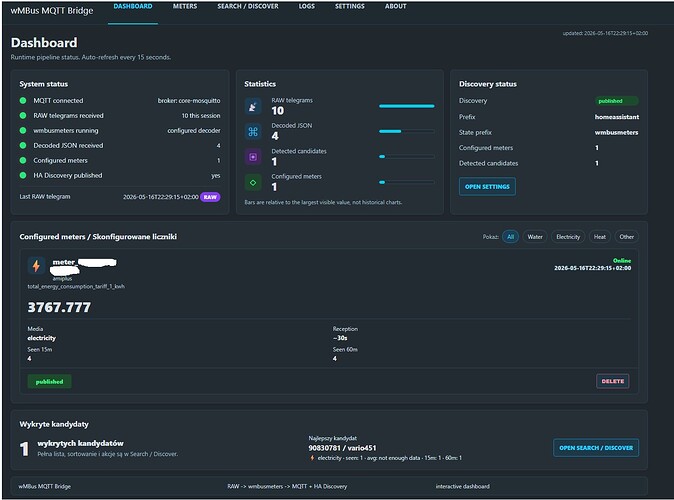Click the candidate 90830781 / vario451
674x500 pixels.
[342, 448]
